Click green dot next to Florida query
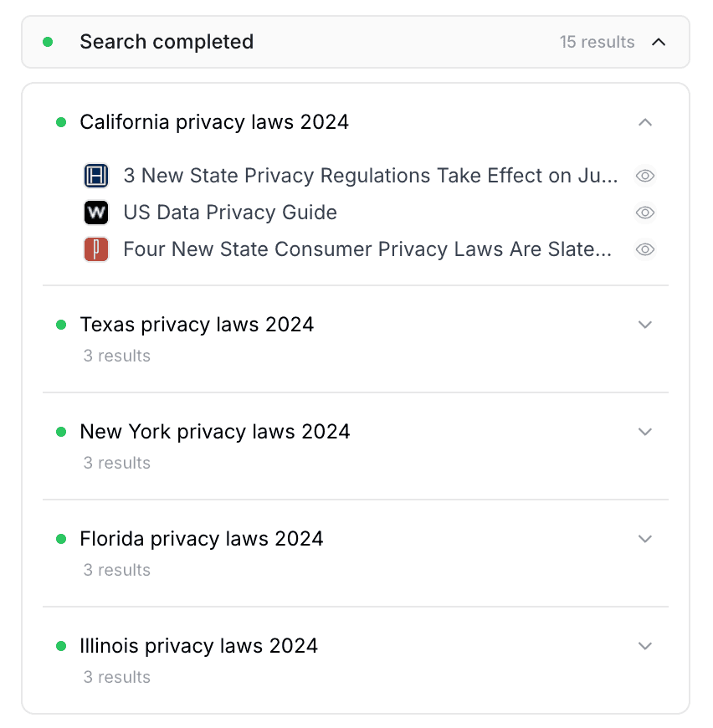Screen dimensions: 713x728 coord(61,539)
